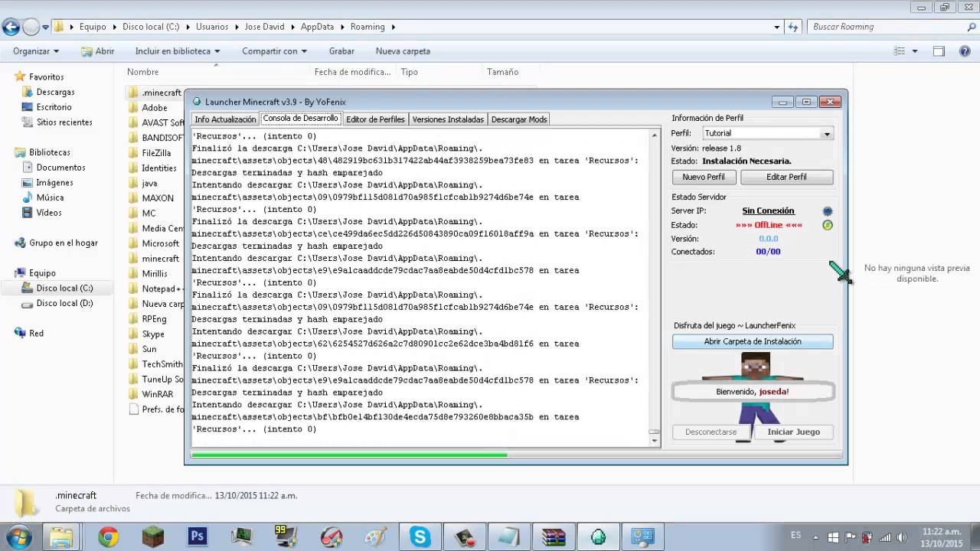Screen dimensions: 980x551
Task: Click console scrollbar up arrow
Action: tap(655, 135)
